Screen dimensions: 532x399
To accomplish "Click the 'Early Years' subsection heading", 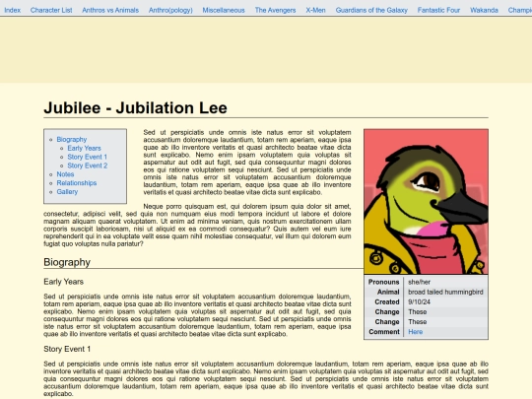I will point(63,282).
